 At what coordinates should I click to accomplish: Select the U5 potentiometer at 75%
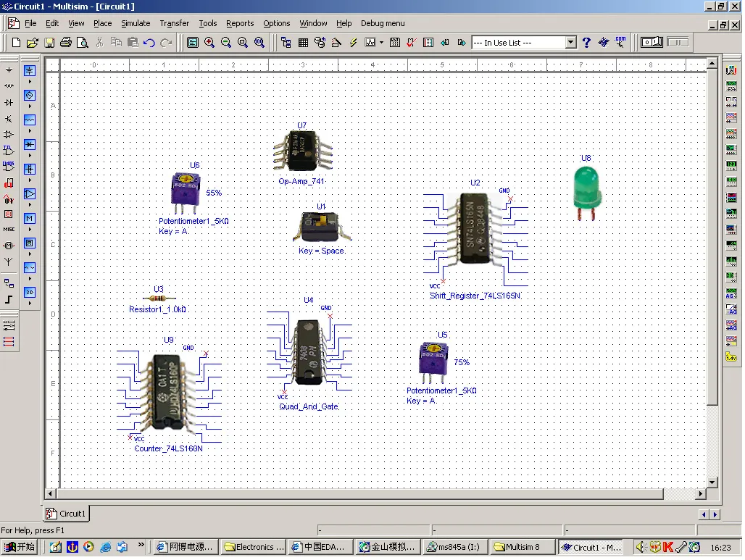(x=433, y=362)
